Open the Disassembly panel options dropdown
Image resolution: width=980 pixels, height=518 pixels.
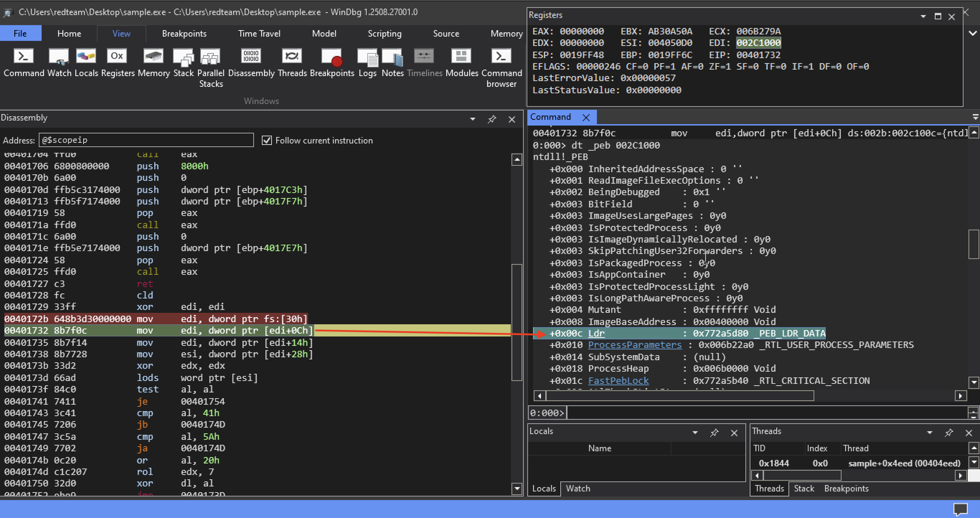point(472,119)
